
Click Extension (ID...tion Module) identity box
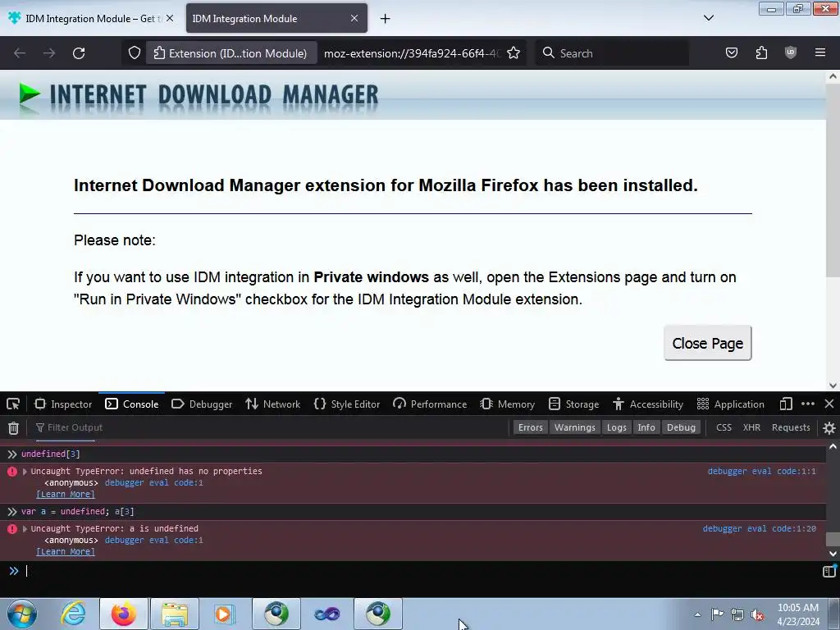pos(231,53)
